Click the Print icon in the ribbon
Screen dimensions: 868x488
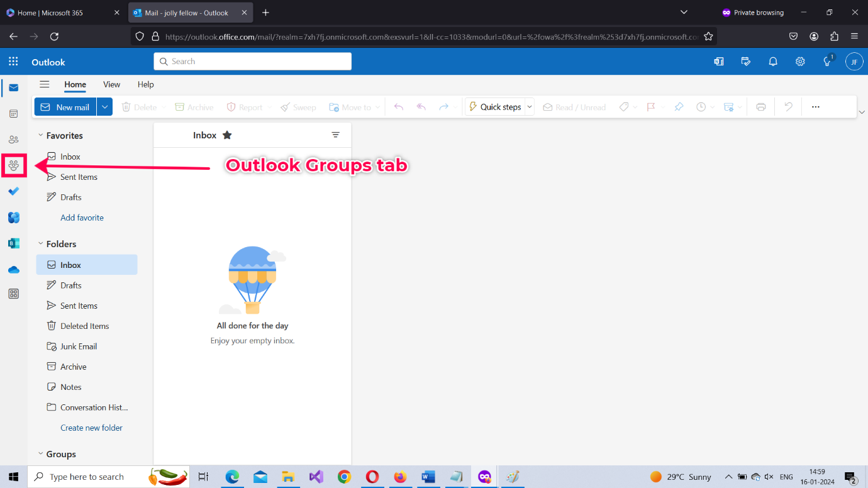click(x=761, y=108)
